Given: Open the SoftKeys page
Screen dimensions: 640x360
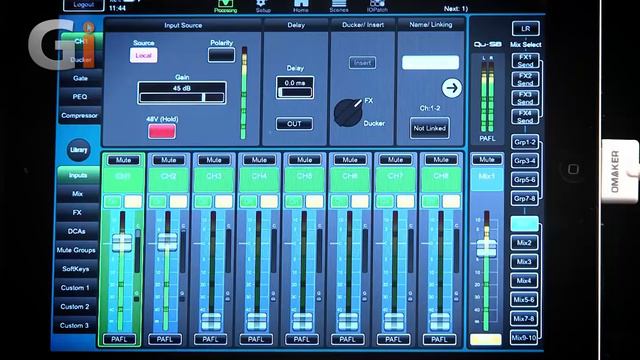Looking at the screenshot, I should coord(76,269).
